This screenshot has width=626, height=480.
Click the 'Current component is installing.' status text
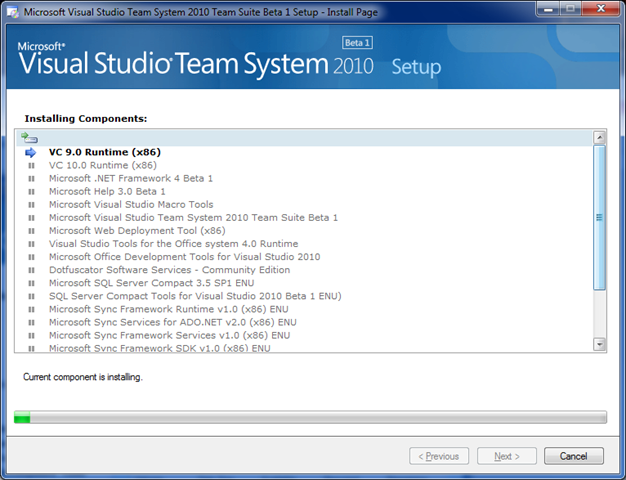[x=83, y=377]
